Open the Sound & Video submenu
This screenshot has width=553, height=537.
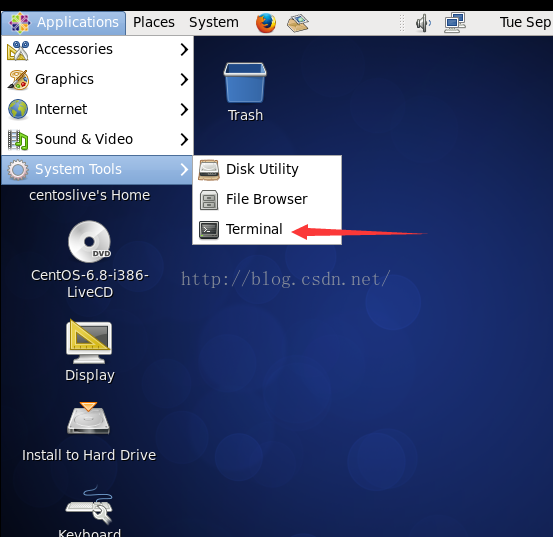point(97,139)
